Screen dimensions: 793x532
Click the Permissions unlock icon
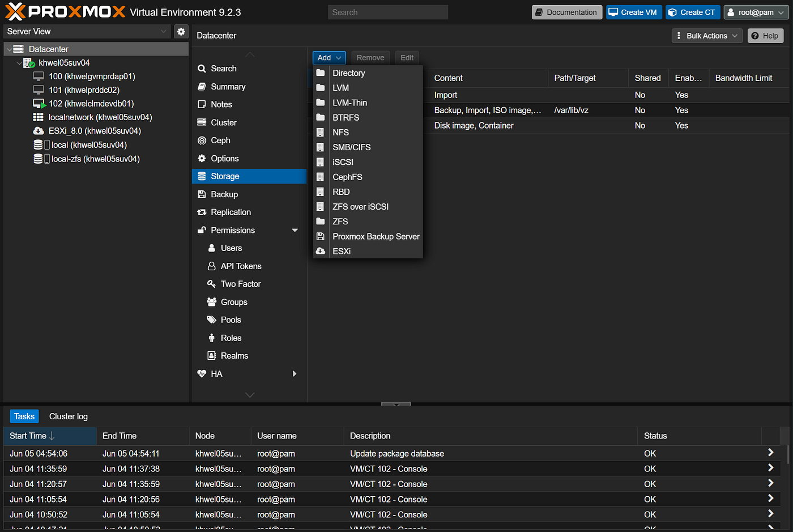pyautogui.click(x=202, y=230)
